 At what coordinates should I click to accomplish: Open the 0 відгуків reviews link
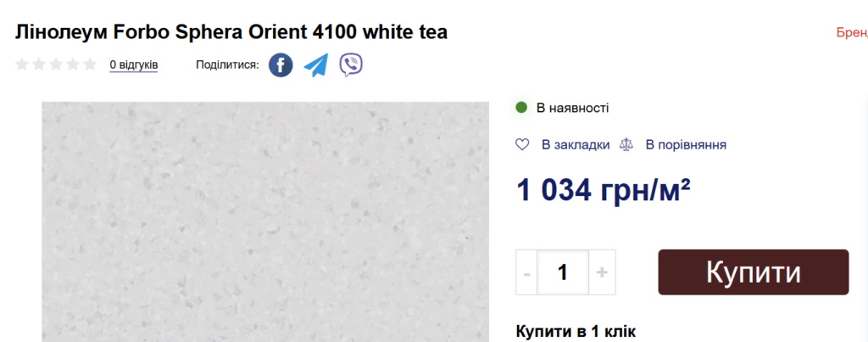(133, 65)
